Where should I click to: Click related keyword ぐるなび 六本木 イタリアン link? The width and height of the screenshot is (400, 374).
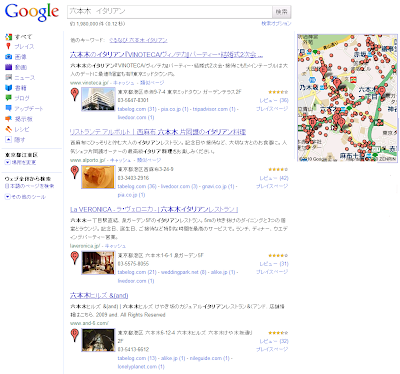click(138, 40)
